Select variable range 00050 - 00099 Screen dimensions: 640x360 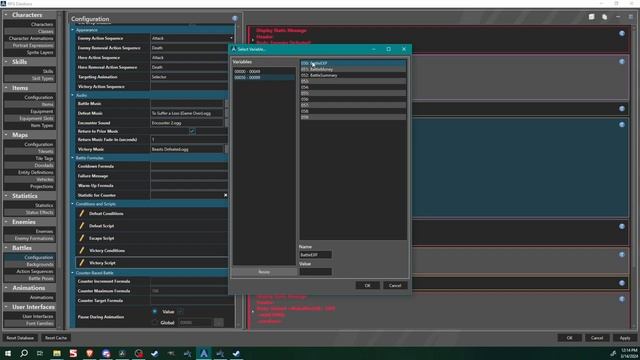point(264,77)
